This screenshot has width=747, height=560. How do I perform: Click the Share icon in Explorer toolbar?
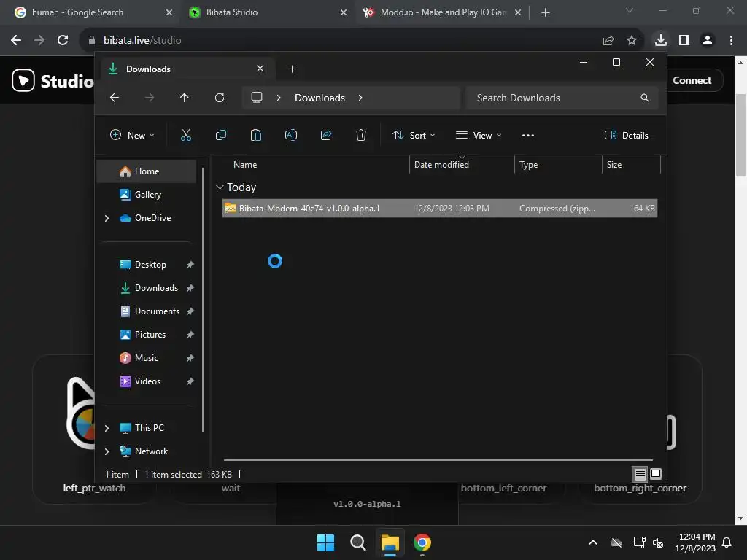coord(326,135)
